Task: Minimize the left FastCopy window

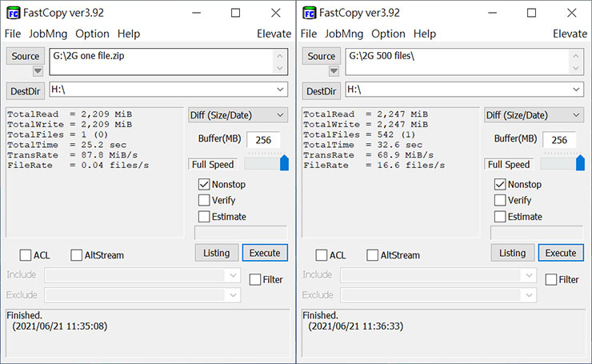Action: [197, 13]
